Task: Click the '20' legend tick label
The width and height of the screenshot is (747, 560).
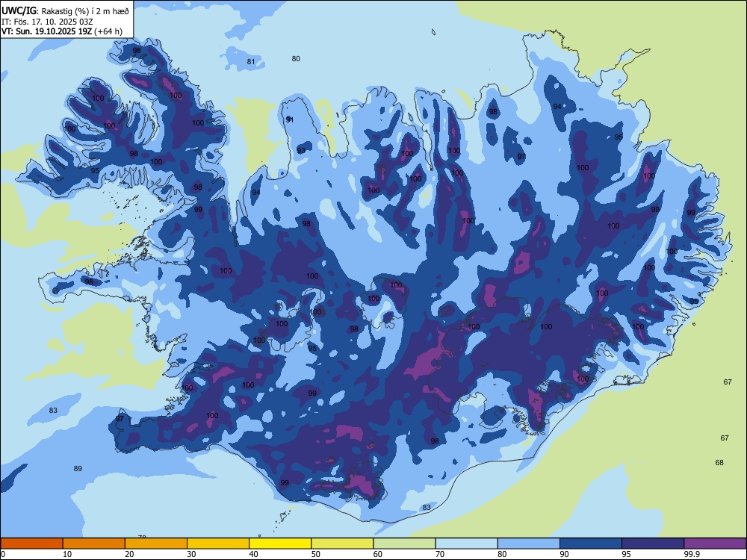Action: point(129,554)
